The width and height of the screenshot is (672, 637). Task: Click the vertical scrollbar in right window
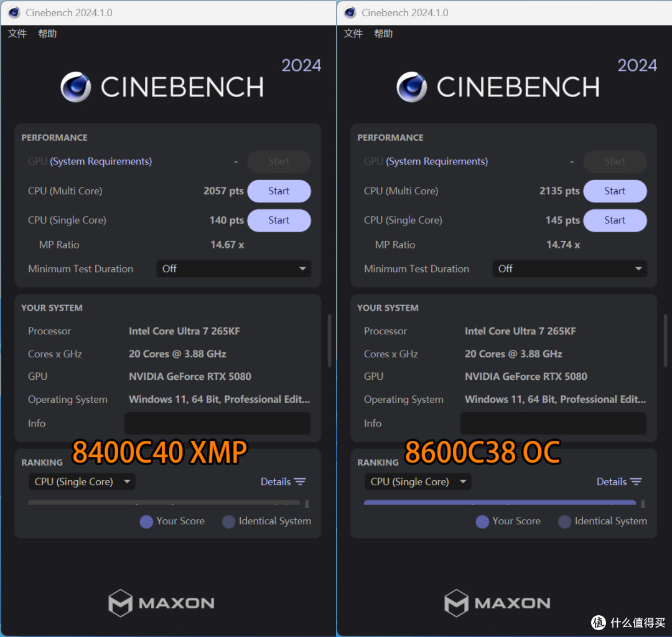(666, 341)
